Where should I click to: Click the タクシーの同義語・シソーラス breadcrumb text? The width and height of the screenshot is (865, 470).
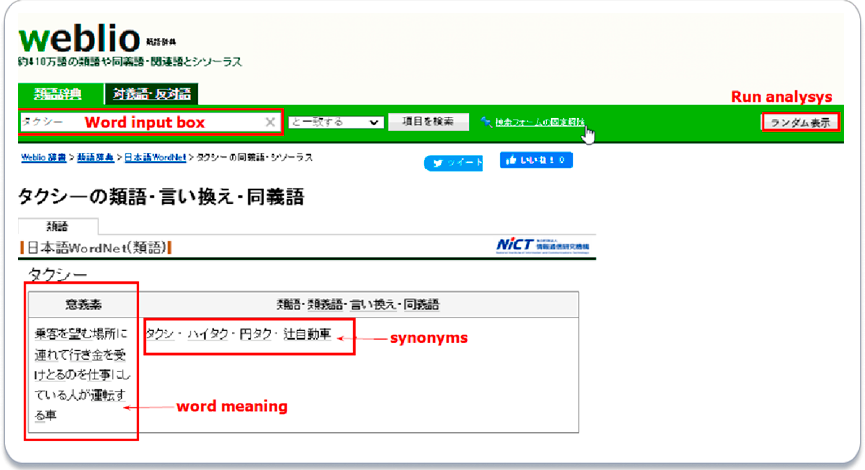(254, 157)
